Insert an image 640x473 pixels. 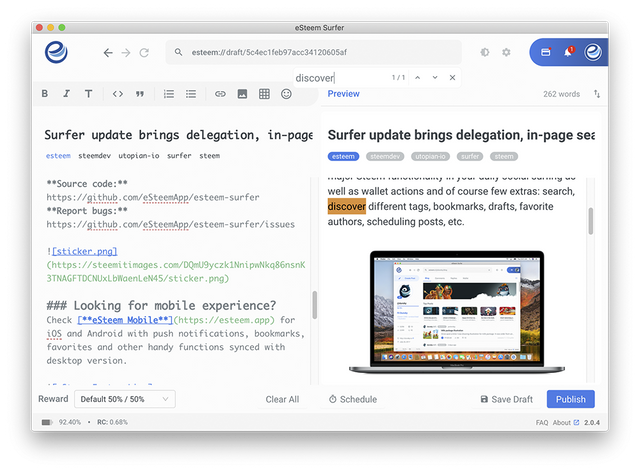click(x=242, y=94)
